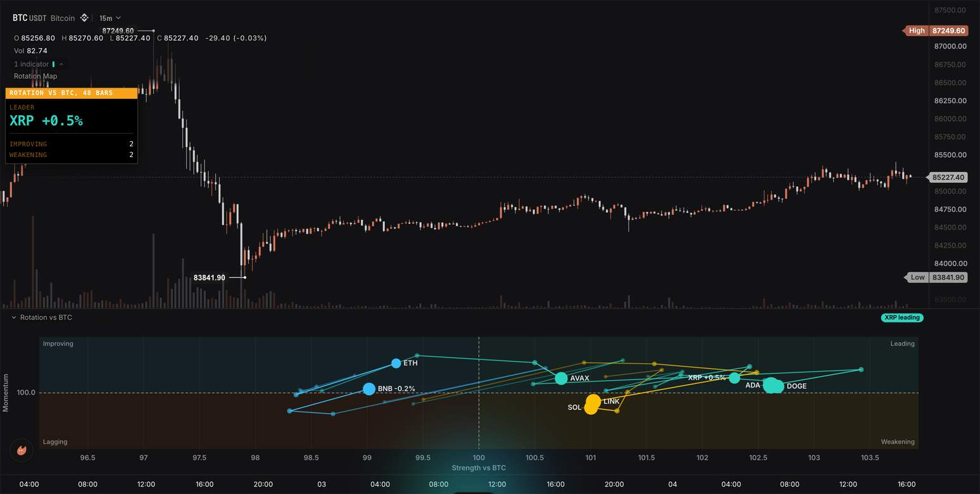Screen dimensions: 980x494
Task: Collapse the 1 indicator list
Action: tap(61, 64)
